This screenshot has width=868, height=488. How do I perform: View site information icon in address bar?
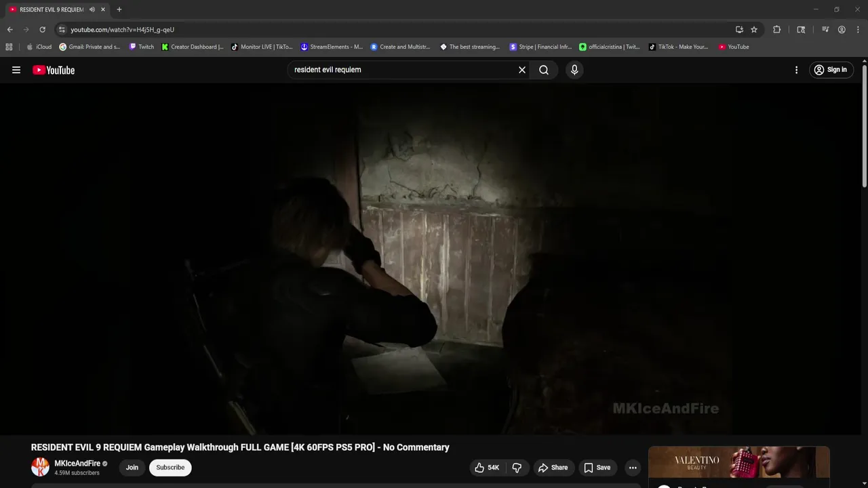click(x=62, y=30)
